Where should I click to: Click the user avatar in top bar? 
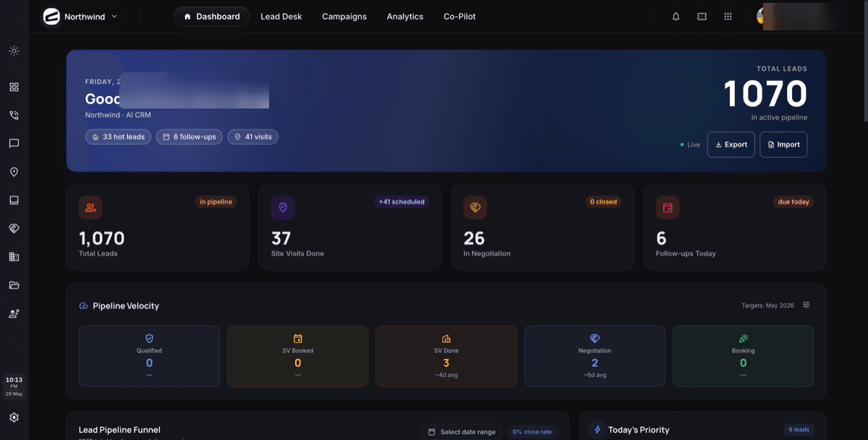click(761, 17)
